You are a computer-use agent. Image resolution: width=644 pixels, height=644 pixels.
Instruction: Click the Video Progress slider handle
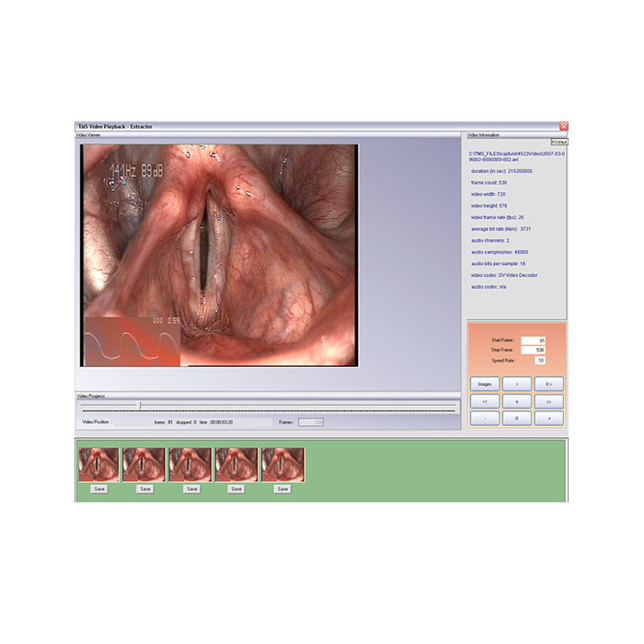tap(140, 406)
